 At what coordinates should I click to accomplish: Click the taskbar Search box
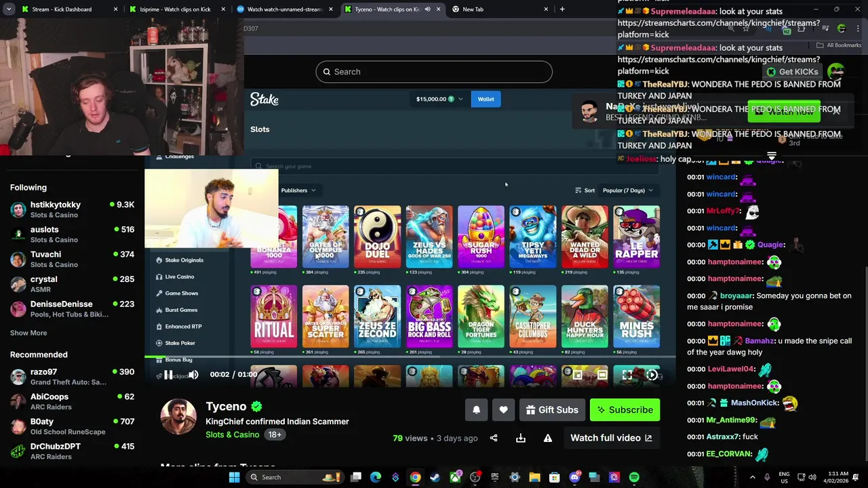[x=294, y=477]
